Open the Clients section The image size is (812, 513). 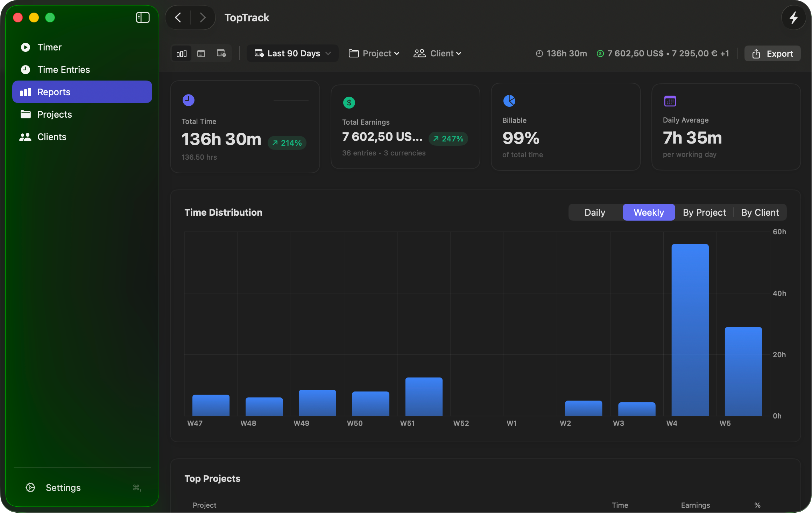[x=52, y=137]
